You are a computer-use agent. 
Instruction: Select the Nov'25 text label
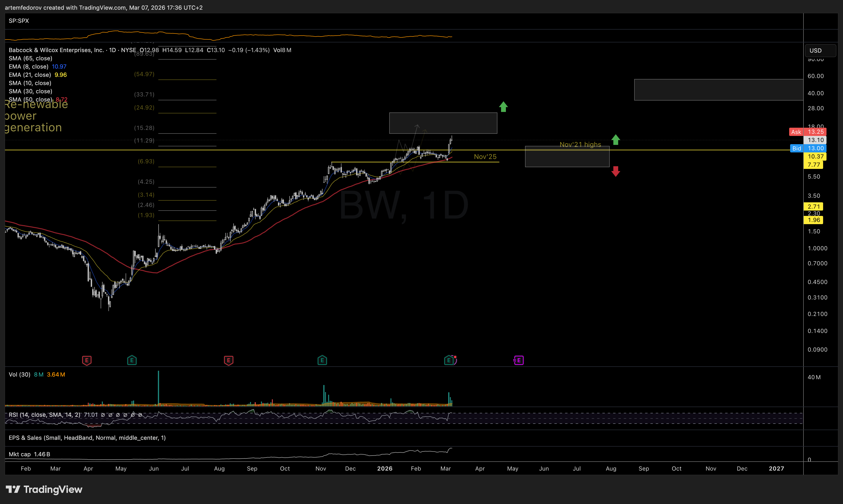[x=485, y=157]
